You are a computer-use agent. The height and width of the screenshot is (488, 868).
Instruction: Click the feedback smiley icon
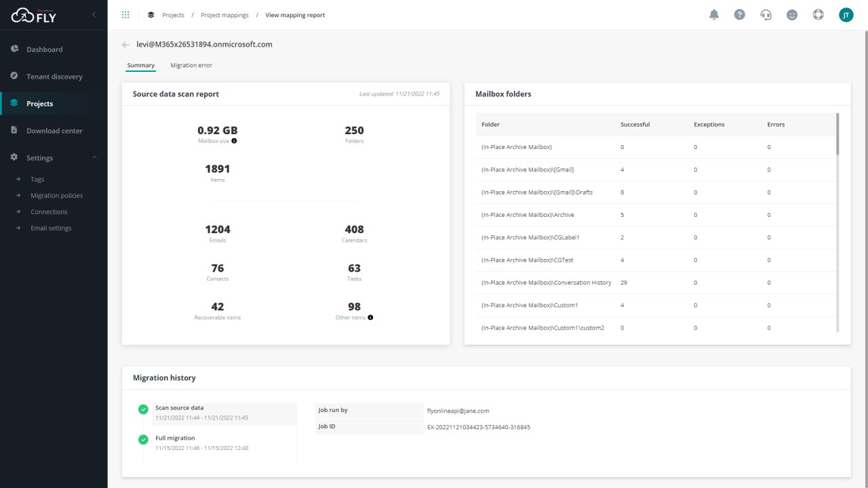[x=792, y=14]
